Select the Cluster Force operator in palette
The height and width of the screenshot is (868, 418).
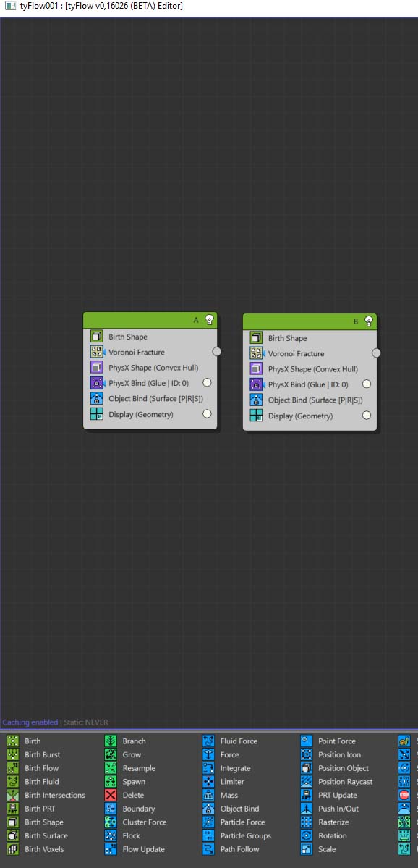(136, 822)
